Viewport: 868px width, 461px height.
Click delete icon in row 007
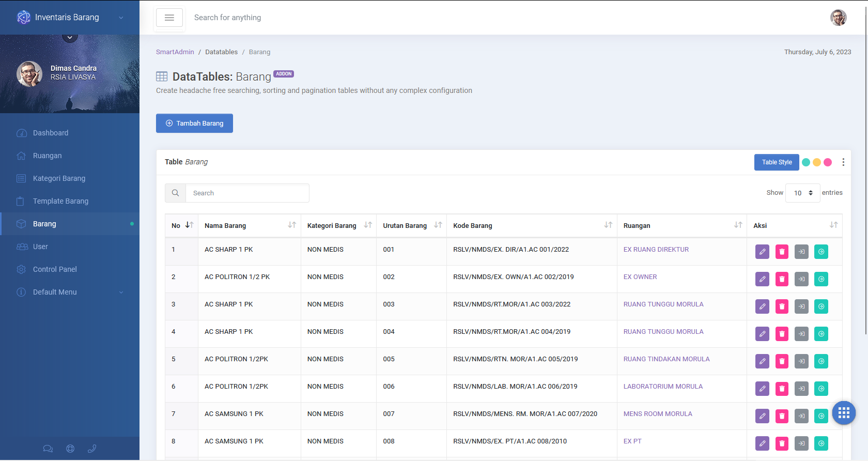click(782, 416)
